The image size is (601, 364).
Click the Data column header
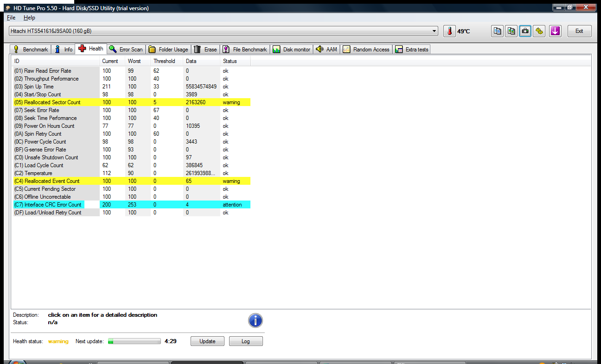point(202,61)
